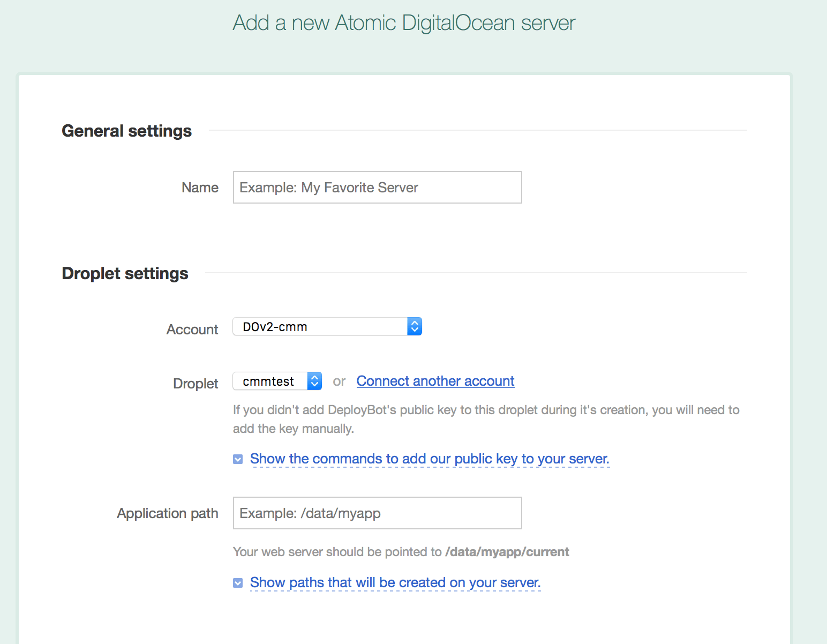Image resolution: width=827 pixels, height=644 pixels.
Task: Click the Account selector's up-down arrows icon
Action: 415,326
